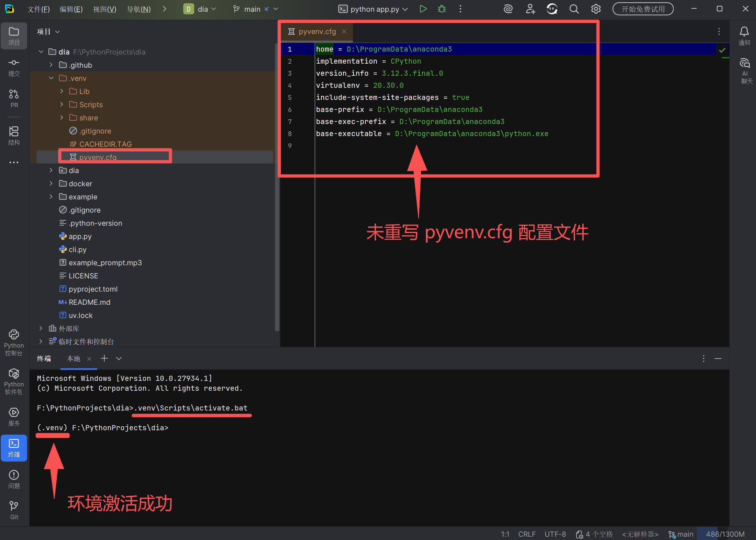
Task: Open the JetBrains AI swirl icon
Action: (x=508, y=9)
